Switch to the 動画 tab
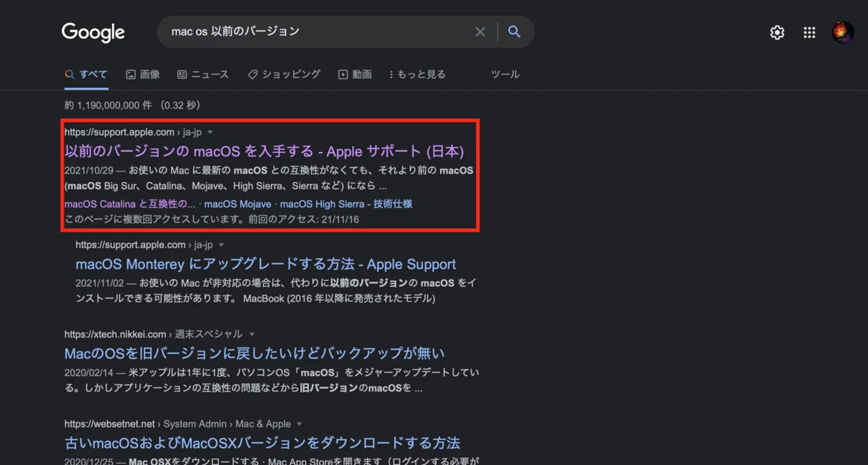Screen dimensions: 868x465 (x=355, y=74)
